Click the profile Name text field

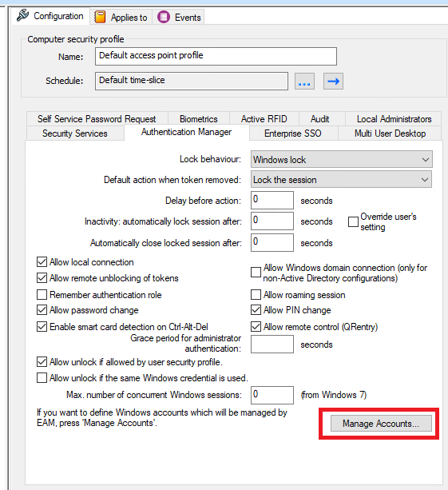pyautogui.click(x=216, y=56)
